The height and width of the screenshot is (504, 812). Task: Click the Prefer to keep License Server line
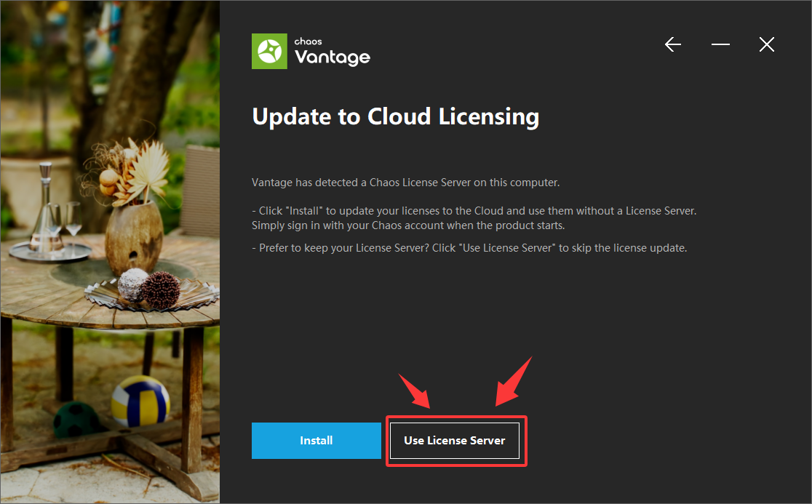coord(469,249)
